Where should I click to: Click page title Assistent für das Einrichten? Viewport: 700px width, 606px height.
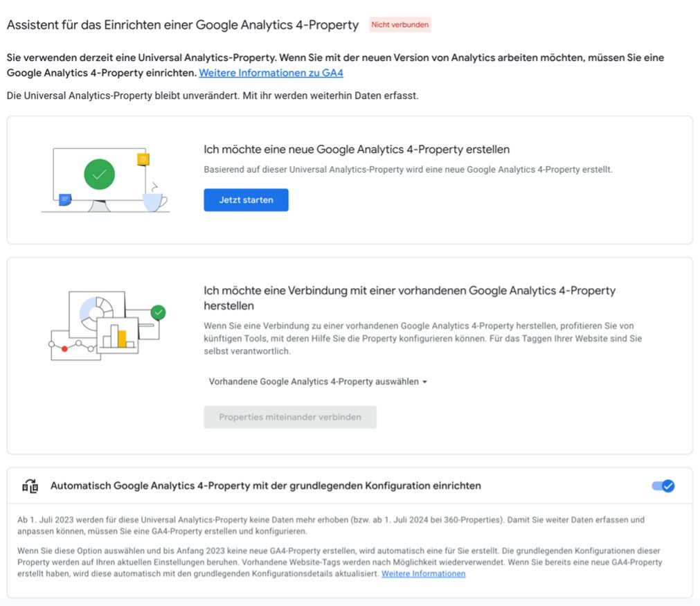click(183, 25)
